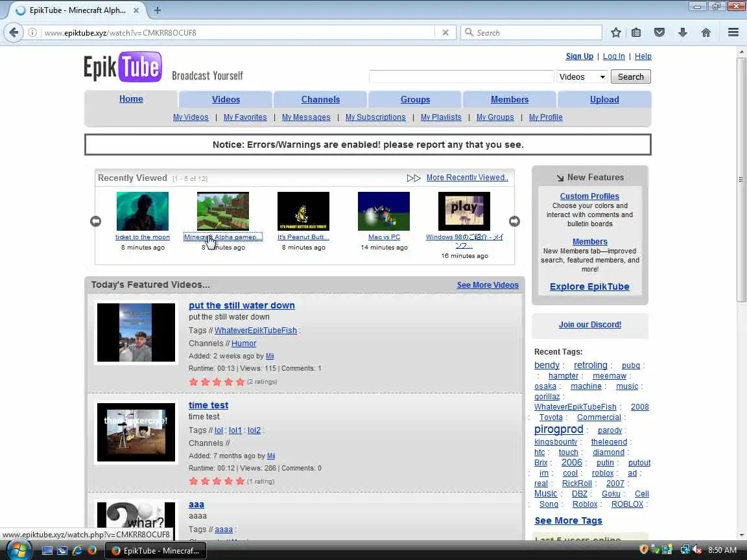Switch to the Videos tab
This screenshot has width=747, height=560.
pos(226,100)
